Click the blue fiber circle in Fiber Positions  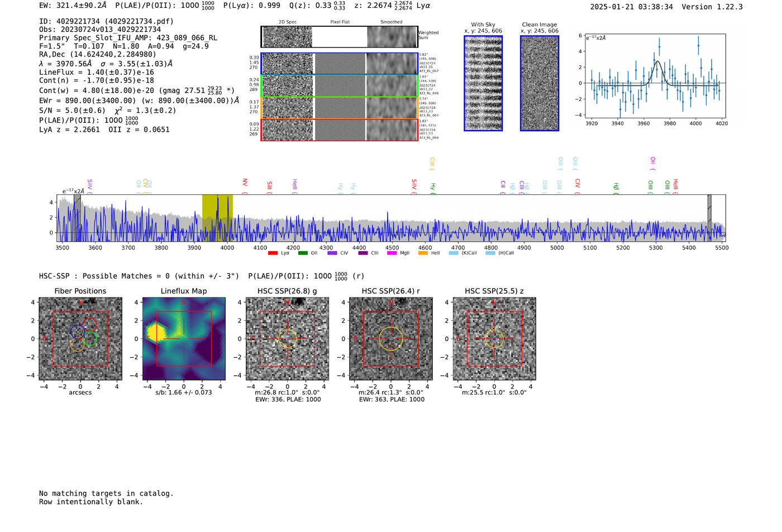coord(77,332)
